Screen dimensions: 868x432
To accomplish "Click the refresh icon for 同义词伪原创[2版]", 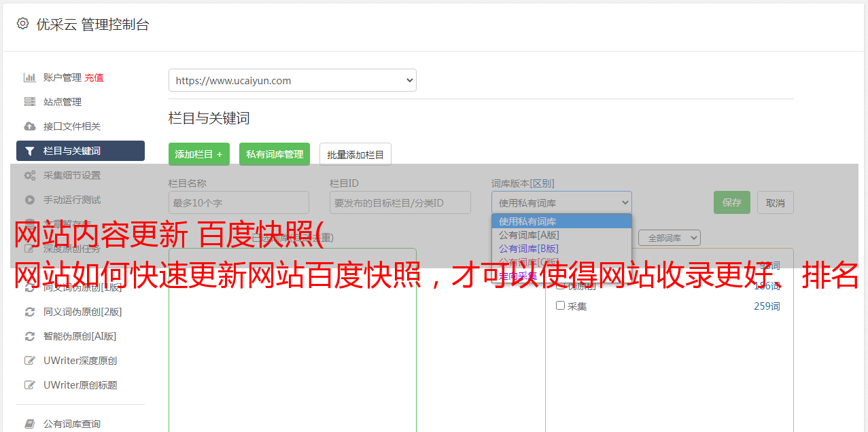I will (29, 312).
